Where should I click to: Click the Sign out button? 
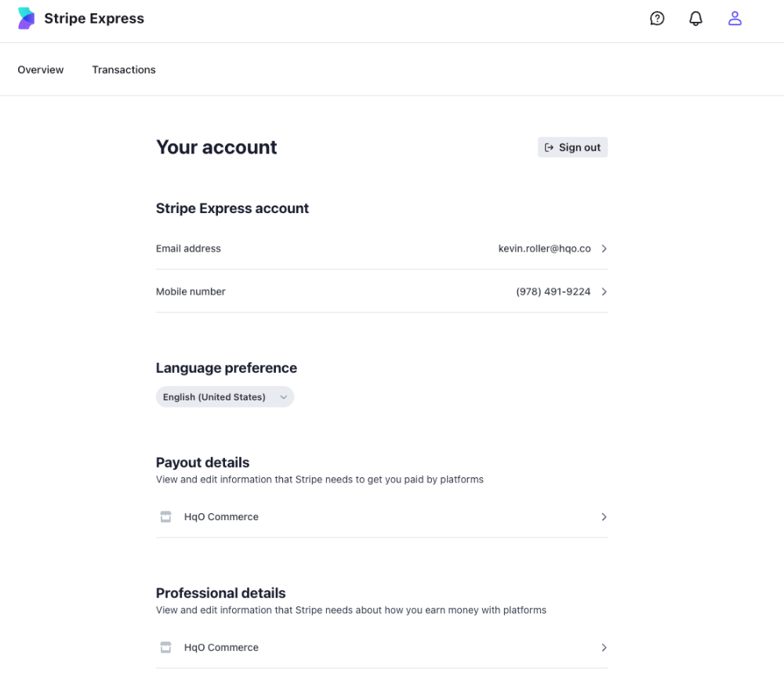pos(572,147)
